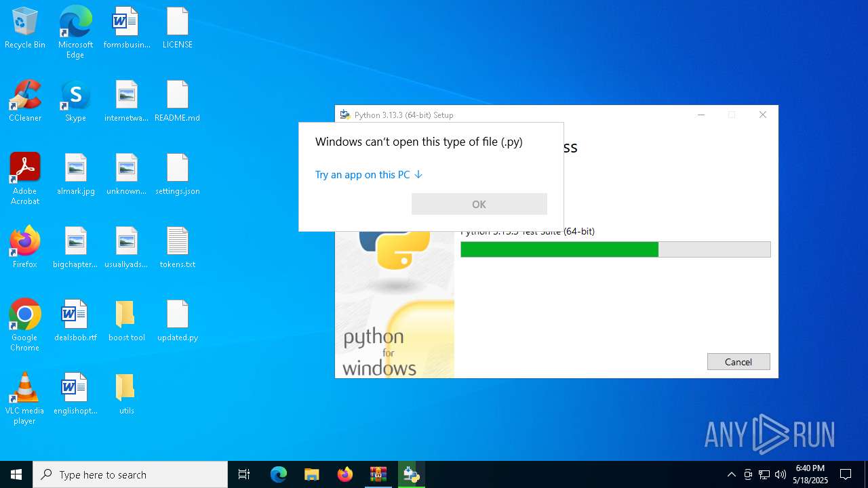This screenshot has height=488, width=868.
Task: Open the Google Chrome desktop shortcut
Action: point(25,325)
